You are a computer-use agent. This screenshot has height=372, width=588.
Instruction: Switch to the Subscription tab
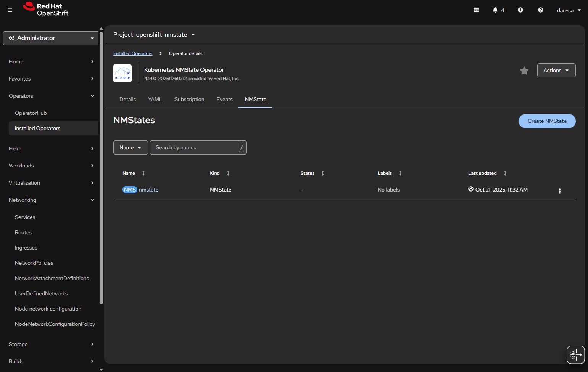click(189, 99)
